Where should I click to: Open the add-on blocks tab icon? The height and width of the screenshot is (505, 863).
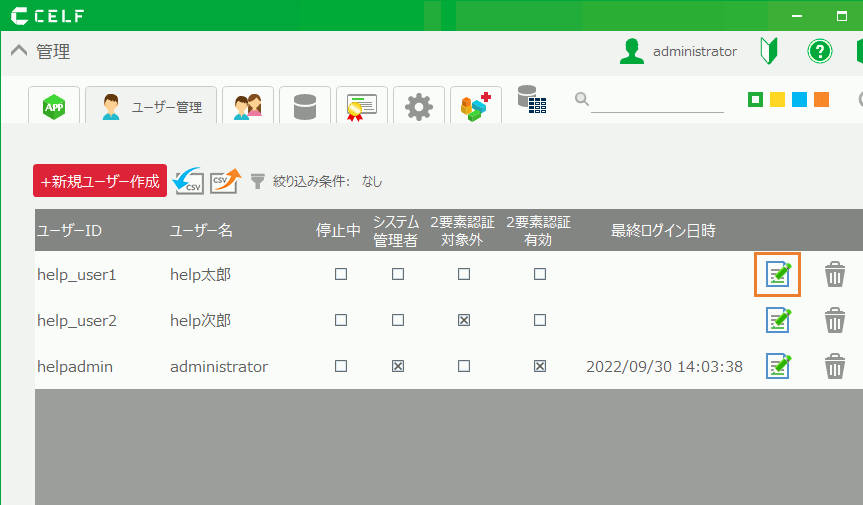(475, 105)
